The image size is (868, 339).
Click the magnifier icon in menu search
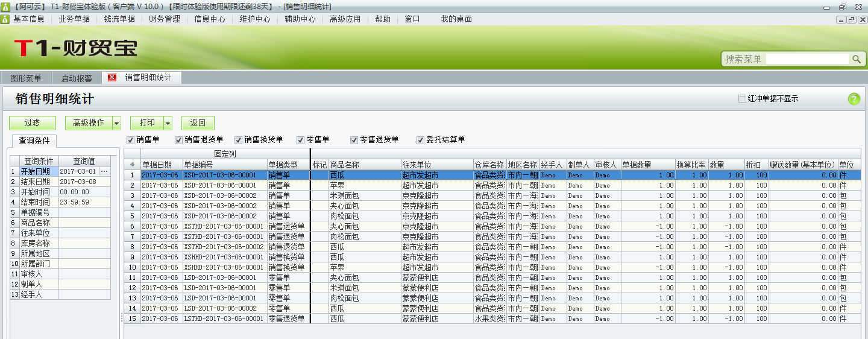click(x=857, y=59)
